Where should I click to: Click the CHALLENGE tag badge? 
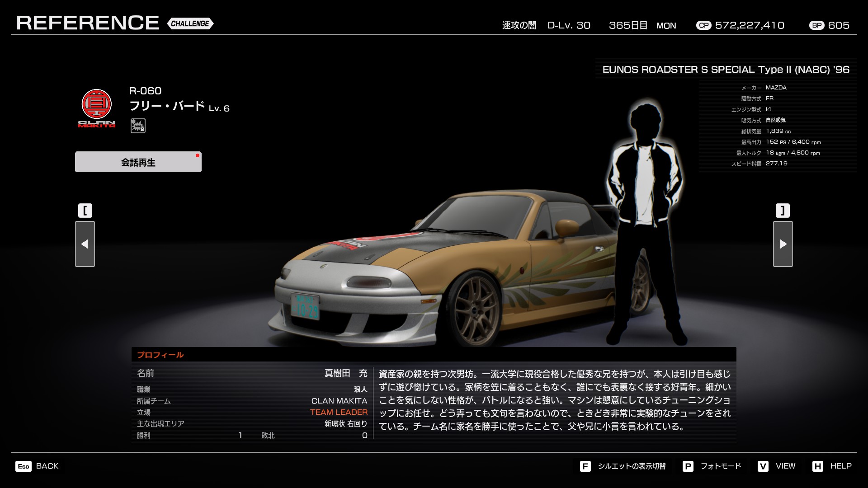click(x=190, y=23)
